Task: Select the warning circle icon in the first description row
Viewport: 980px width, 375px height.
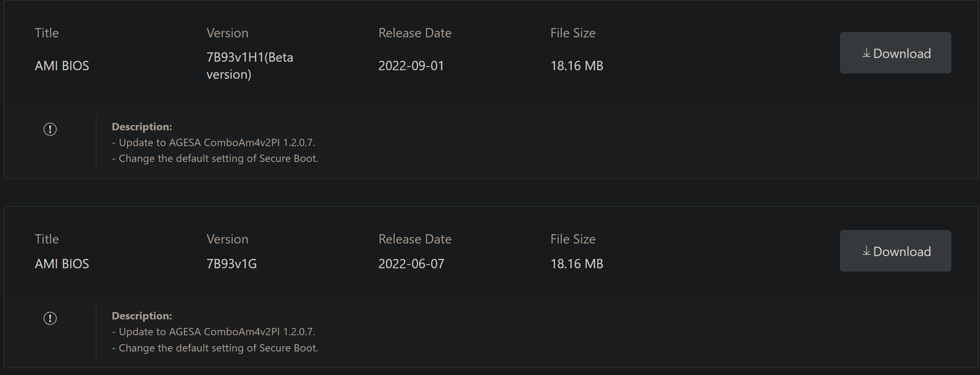Action: (x=50, y=129)
